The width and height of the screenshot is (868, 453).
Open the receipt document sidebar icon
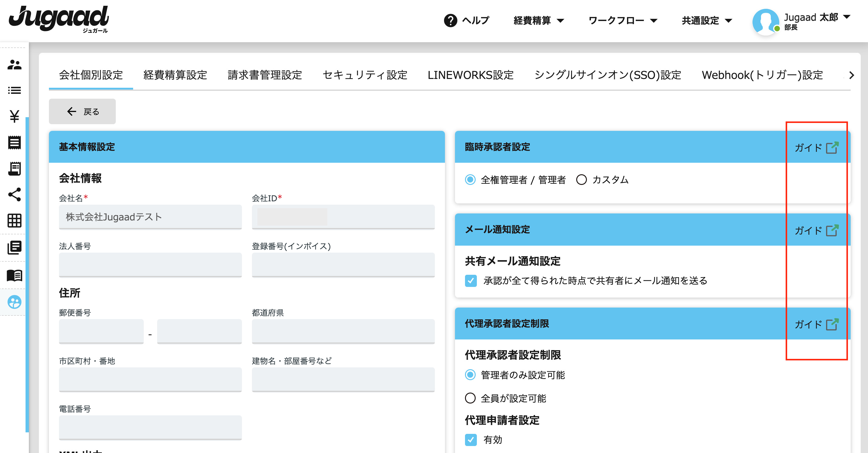(x=14, y=142)
